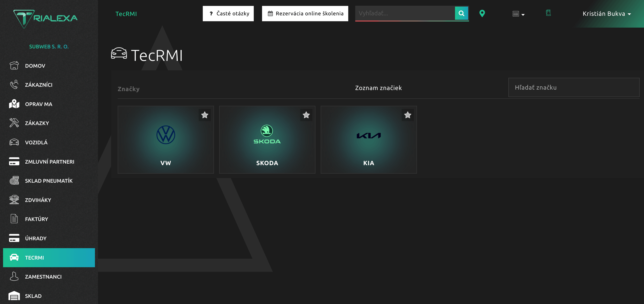
Task: Click the Zoznam značiek label
Action: click(x=378, y=88)
